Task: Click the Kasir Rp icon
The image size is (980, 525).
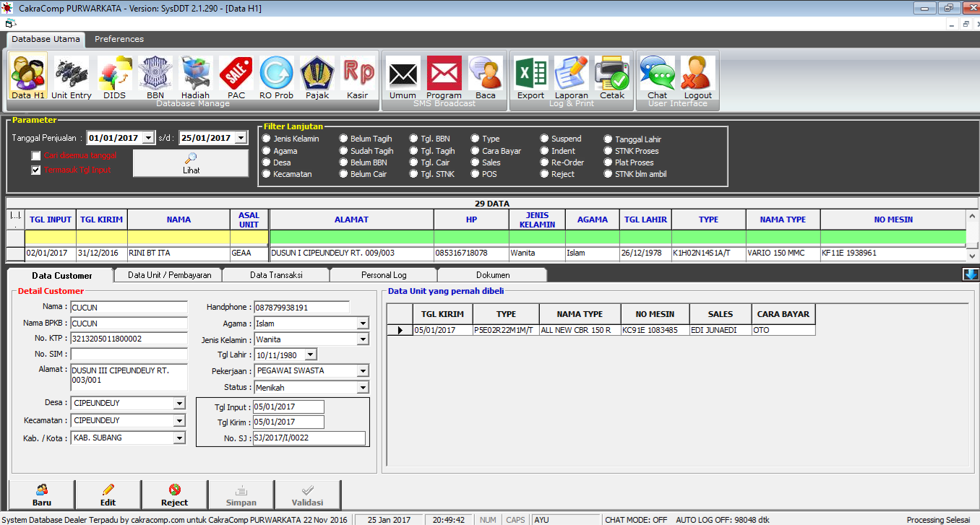Action: [x=357, y=78]
